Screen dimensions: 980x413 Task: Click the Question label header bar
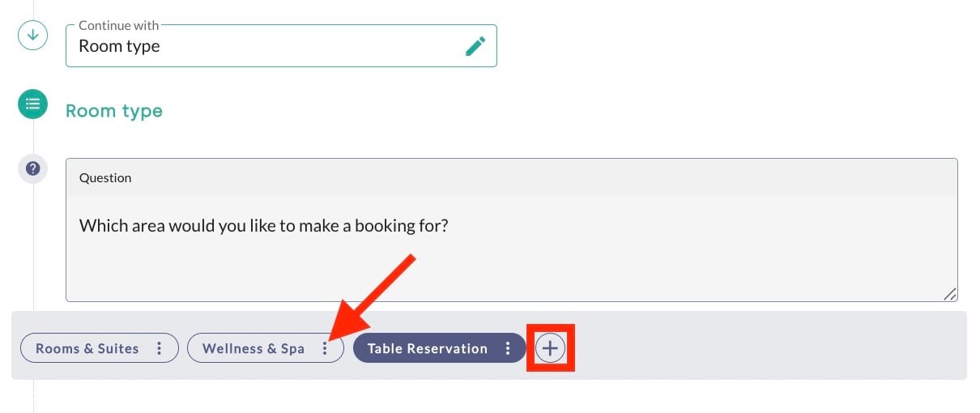[x=512, y=177]
